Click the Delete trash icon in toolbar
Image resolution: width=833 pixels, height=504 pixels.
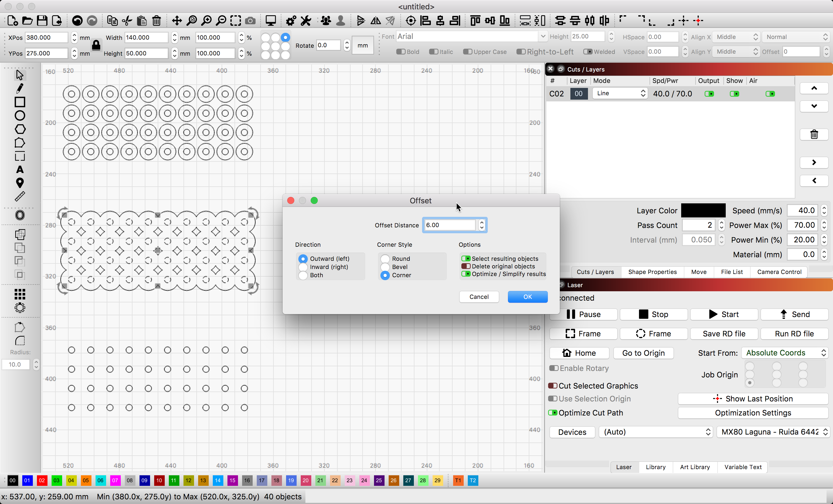[157, 21]
